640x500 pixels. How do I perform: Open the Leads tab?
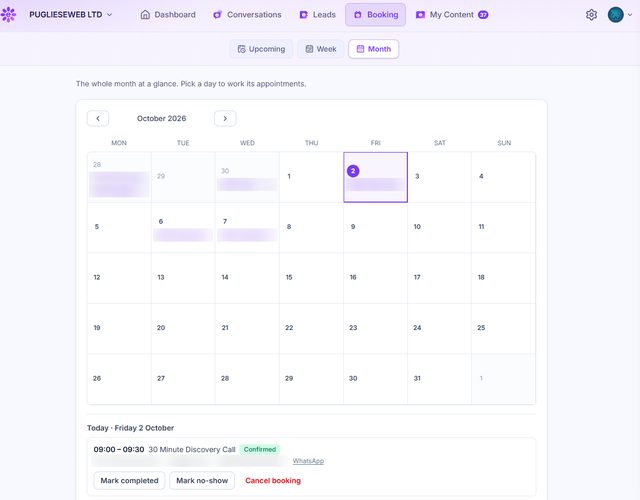coord(318,15)
